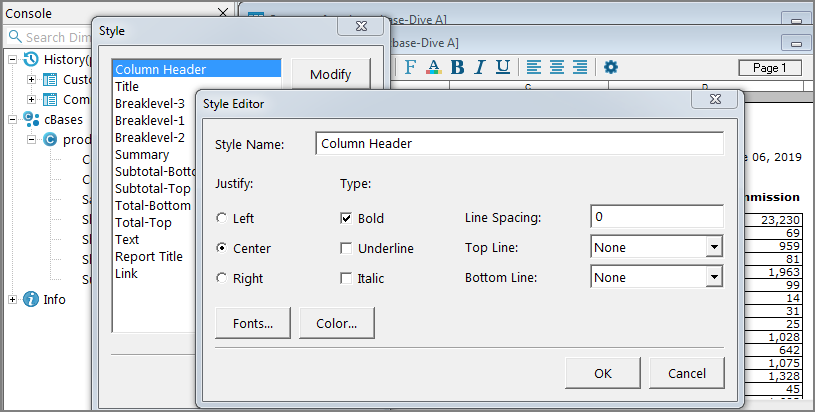This screenshot has height=412, width=815.
Task: Click the History clock icon in Console
Action: point(31,59)
